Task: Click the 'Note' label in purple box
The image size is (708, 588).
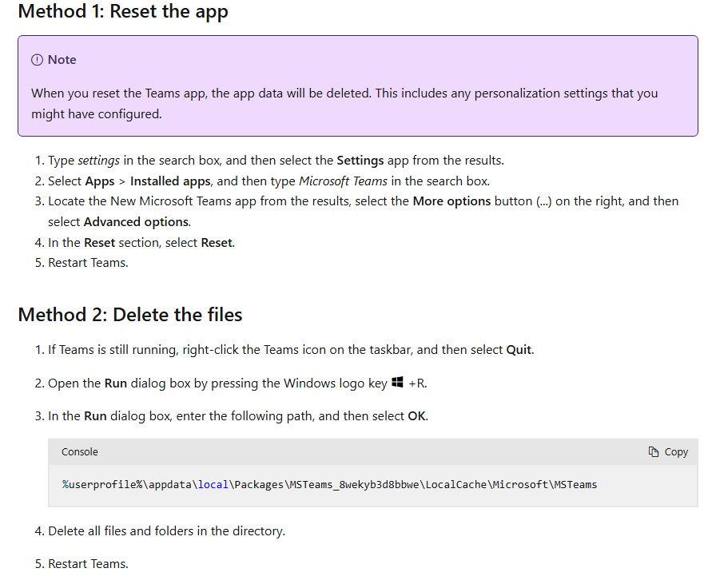Action: click(62, 60)
